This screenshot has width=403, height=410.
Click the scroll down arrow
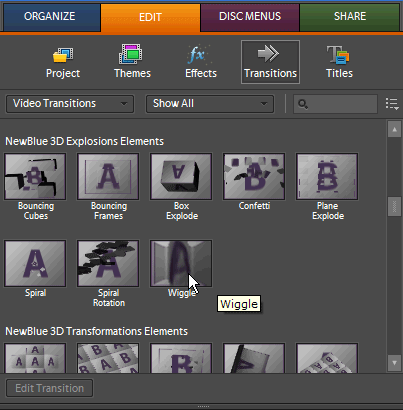394,363
